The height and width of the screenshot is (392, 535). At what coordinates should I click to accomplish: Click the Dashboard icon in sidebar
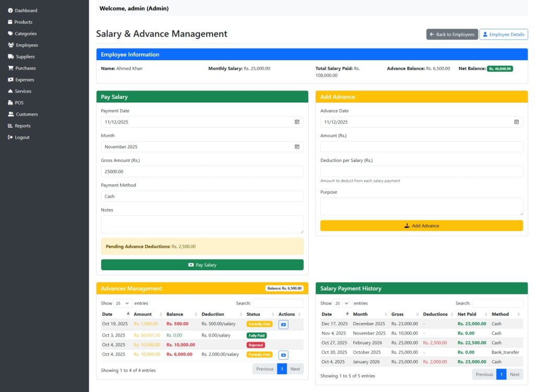click(x=10, y=10)
